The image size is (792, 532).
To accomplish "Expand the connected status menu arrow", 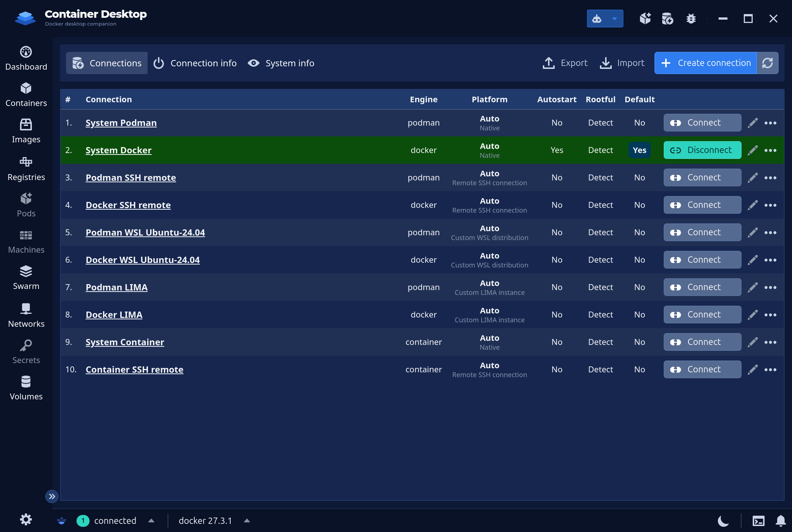I will pos(151,521).
